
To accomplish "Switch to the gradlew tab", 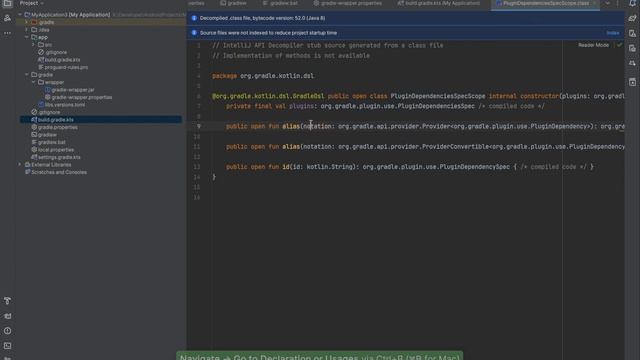I will (x=233, y=3).
